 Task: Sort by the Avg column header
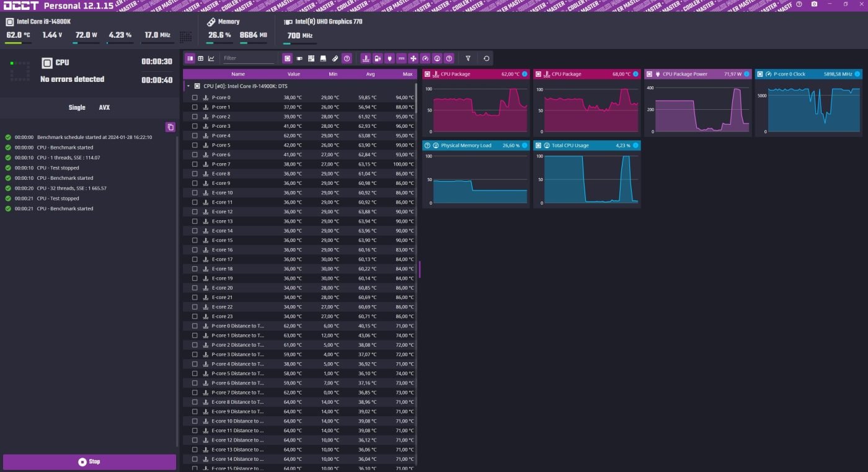pyautogui.click(x=370, y=74)
